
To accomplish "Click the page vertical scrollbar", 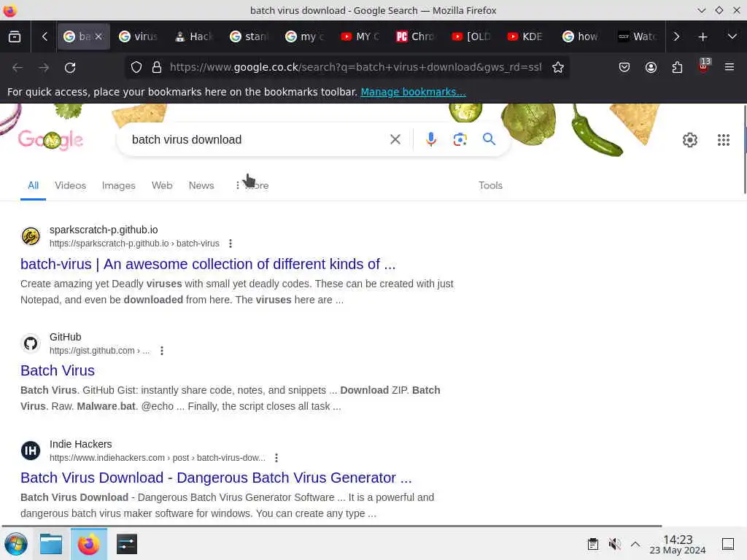I will pyautogui.click(x=745, y=149).
